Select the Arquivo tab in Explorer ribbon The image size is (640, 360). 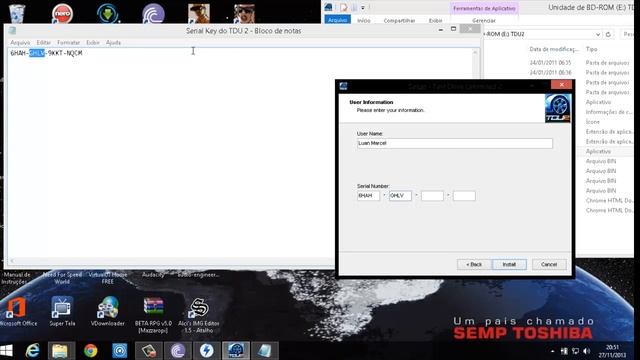(338, 20)
